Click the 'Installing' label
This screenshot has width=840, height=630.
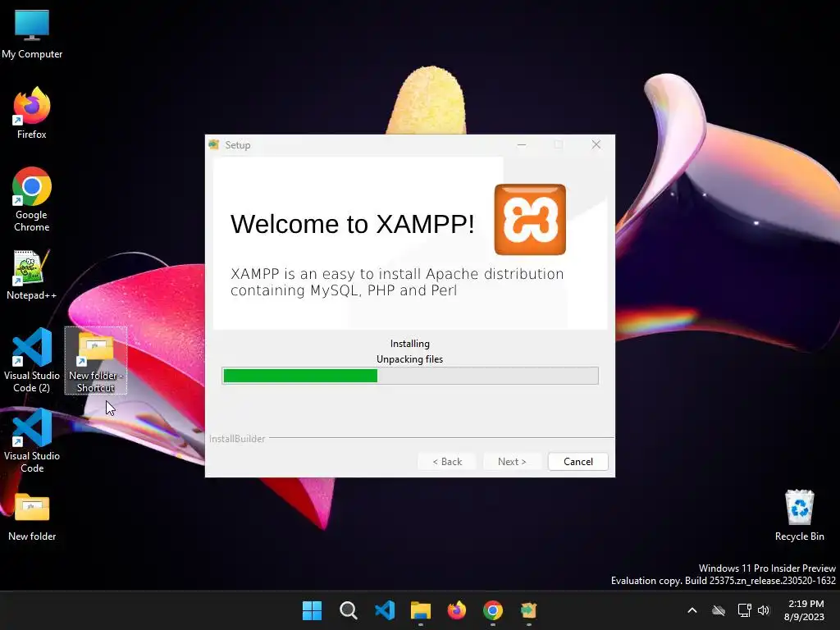(x=410, y=344)
